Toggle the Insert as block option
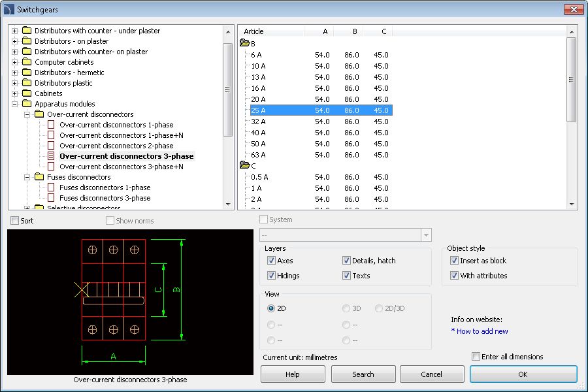The width and height of the screenshot is (588, 392). (x=454, y=261)
